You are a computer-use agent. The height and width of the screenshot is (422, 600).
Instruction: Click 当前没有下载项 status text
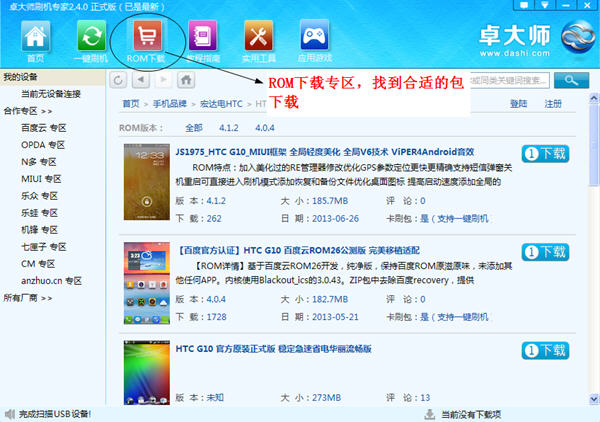tap(471, 414)
